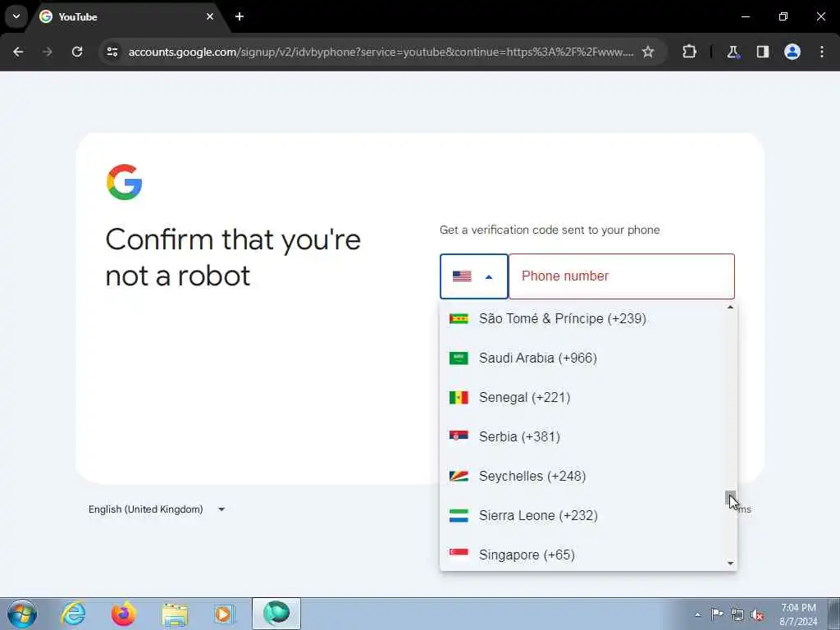Pick Sierra Leone (+232) option
Screen dimensions: 840x630
pyautogui.click(x=583, y=515)
